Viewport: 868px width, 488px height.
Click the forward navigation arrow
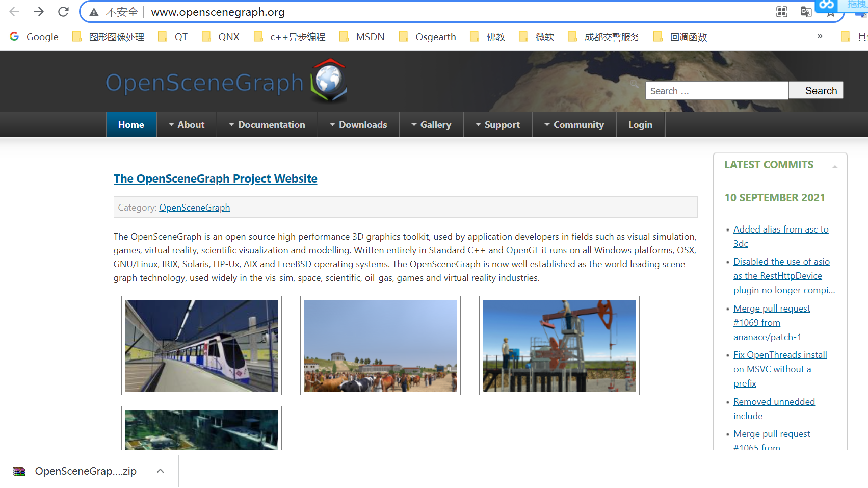pos(38,11)
